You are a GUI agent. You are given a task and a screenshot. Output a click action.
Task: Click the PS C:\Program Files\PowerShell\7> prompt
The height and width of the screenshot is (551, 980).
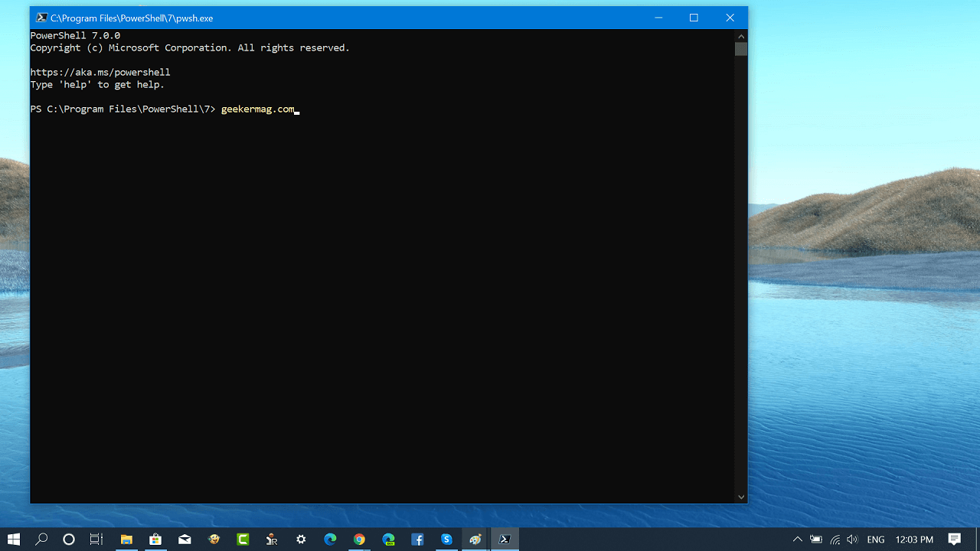(122, 109)
